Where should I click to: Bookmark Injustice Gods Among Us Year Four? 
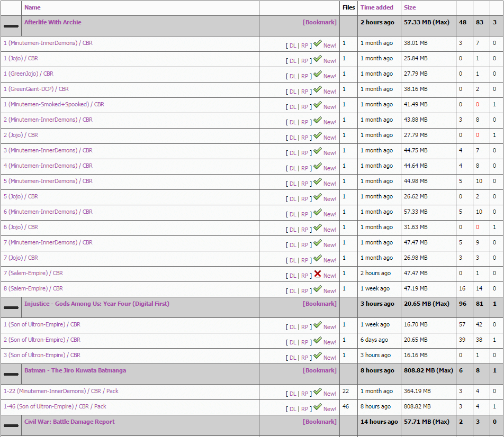tap(320, 304)
